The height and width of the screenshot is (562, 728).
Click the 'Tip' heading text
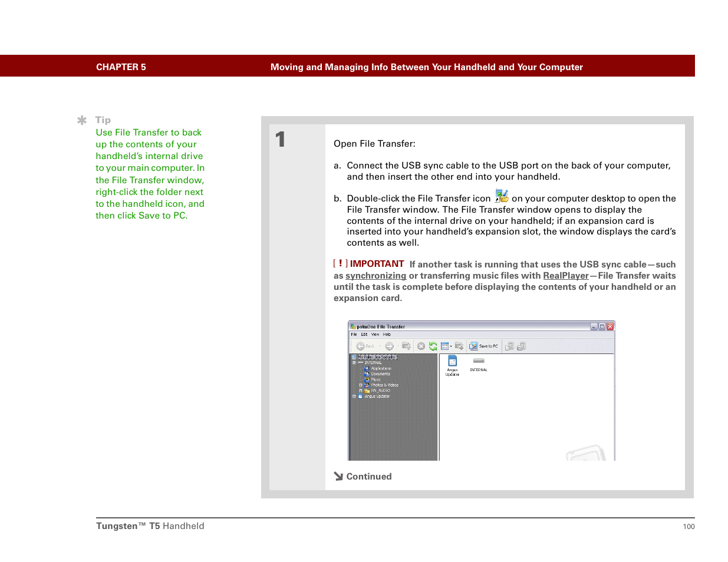(x=103, y=120)
